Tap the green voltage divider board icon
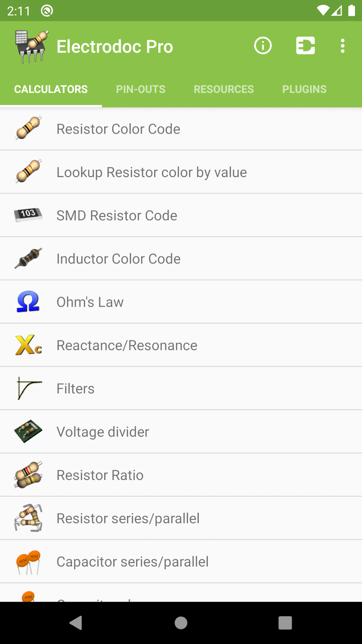 (28, 431)
